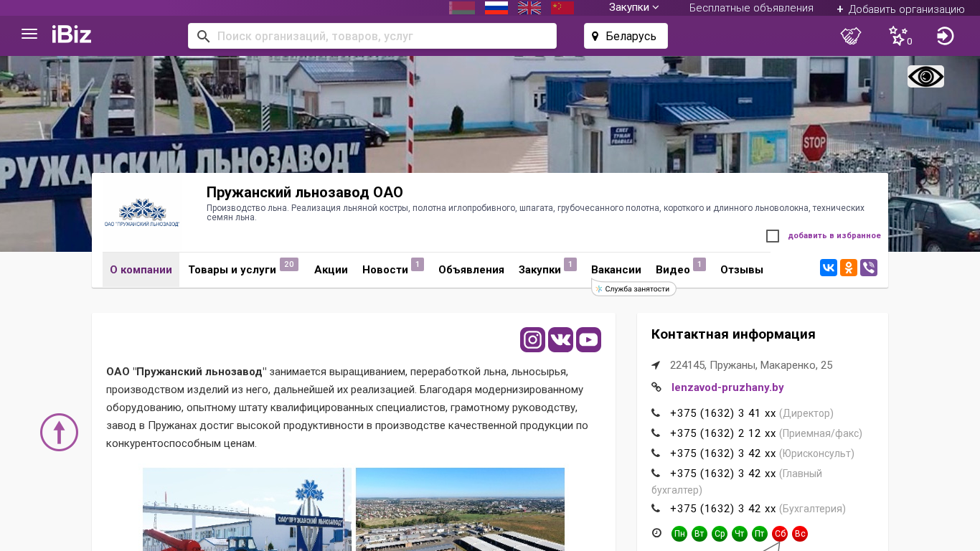
Task: Click Добавить организацию link
Action: (900, 9)
